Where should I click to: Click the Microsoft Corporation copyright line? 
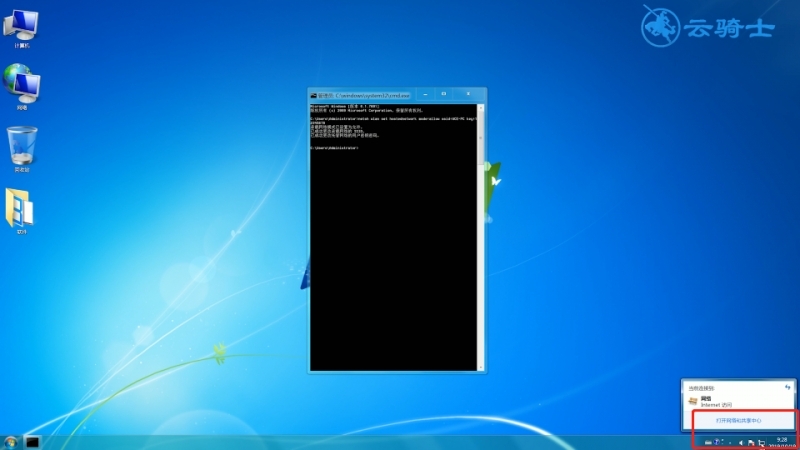pos(367,110)
